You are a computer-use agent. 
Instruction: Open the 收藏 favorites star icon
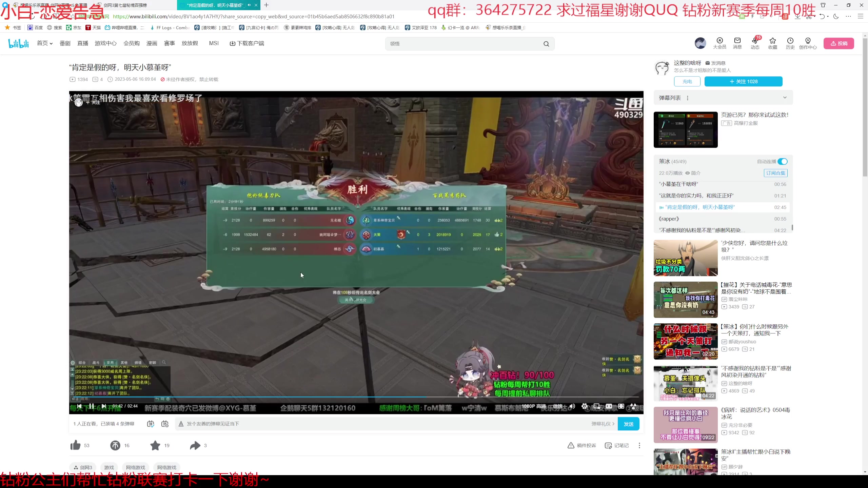(x=773, y=43)
